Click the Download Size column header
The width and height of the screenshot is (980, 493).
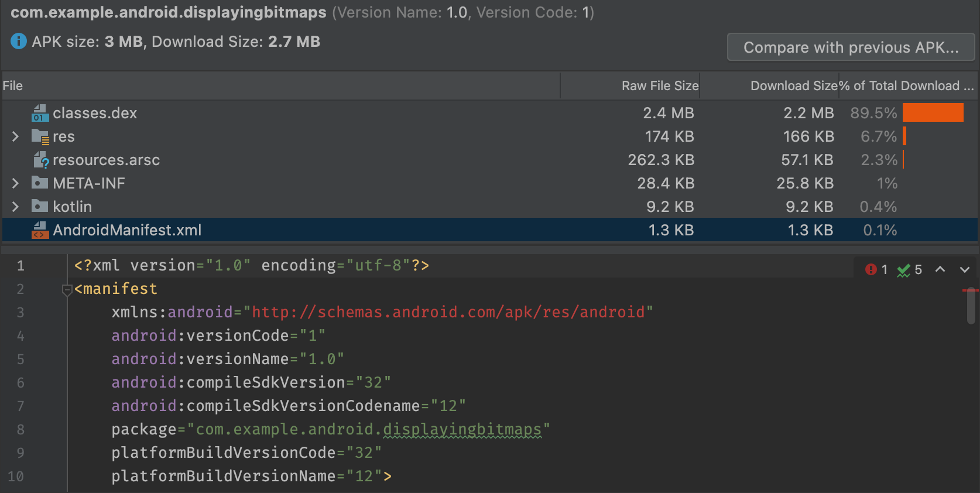click(x=793, y=86)
